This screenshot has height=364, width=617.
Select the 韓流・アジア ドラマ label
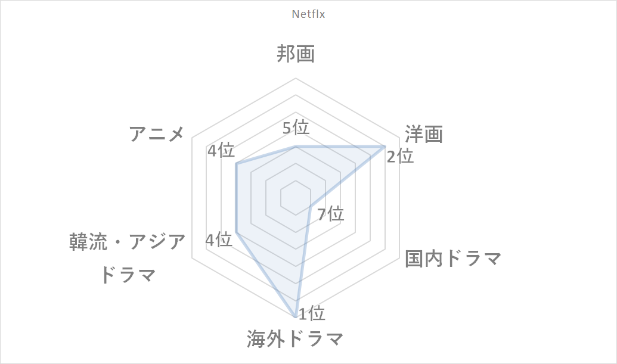[x=128, y=258]
